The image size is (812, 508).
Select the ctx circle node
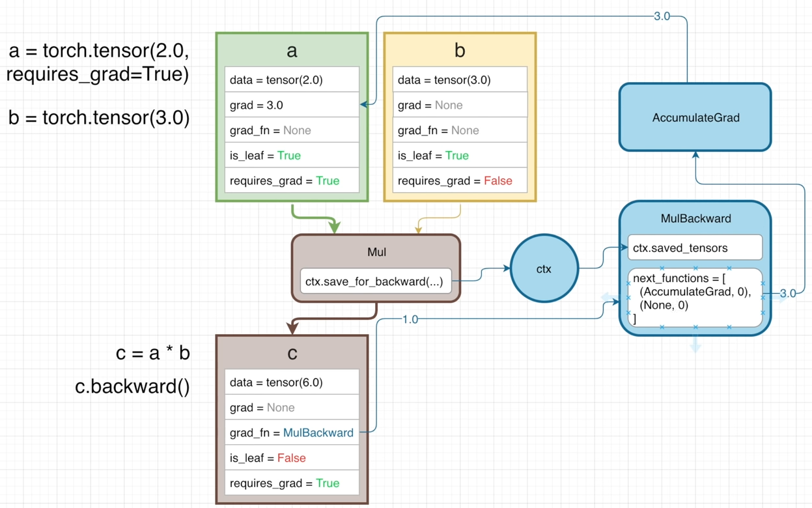[x=544, y=268]
